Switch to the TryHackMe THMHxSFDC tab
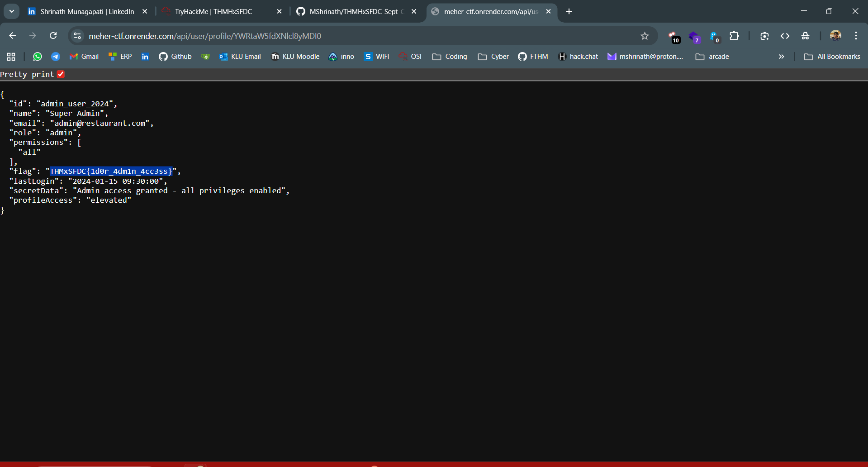868x467 pixels. click(x=213, y=11)
